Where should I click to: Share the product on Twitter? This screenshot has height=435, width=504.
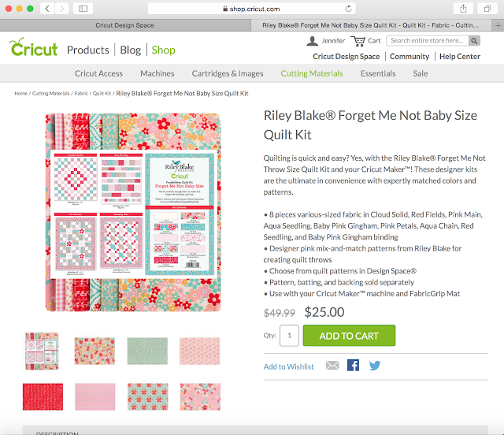coord(375,366)
